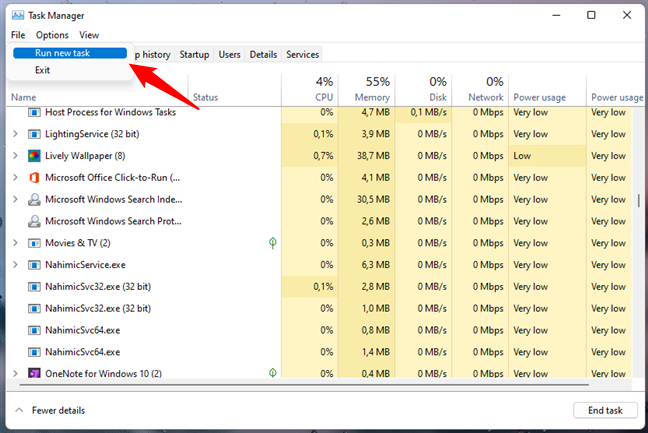The width and height of the screenshot is (648, 433).
Task: Sort processes by Network column header
Action: 480,90
